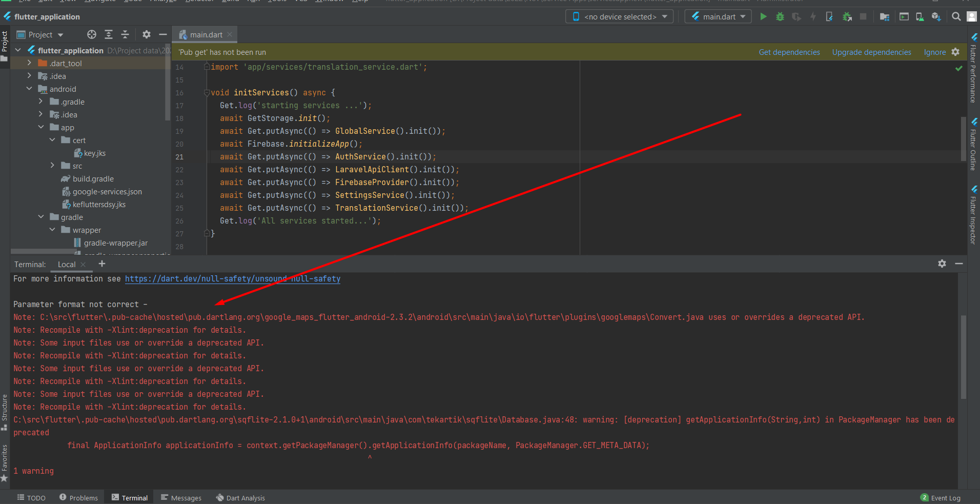Open Project panel gear options
Screen dimensions: 980x504
pyautogui.click(x=147, y=34)
